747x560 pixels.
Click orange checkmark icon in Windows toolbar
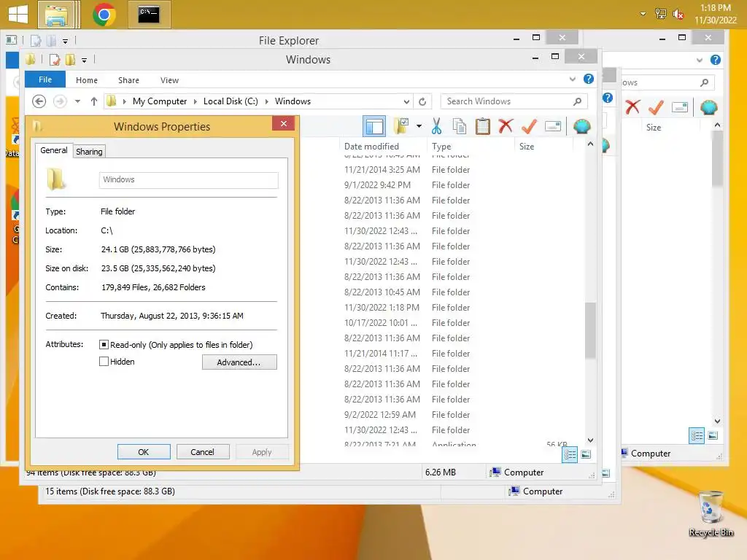529,126
